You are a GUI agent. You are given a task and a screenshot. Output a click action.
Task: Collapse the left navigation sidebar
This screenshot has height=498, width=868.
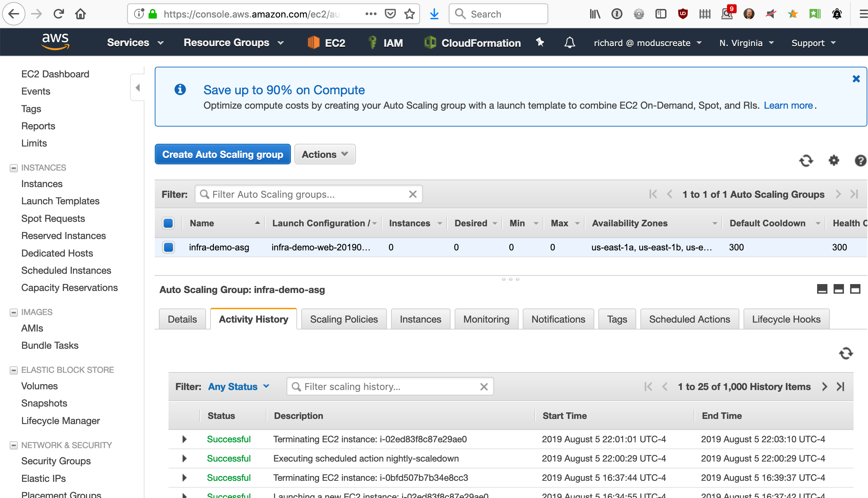(x=138, y=88)
